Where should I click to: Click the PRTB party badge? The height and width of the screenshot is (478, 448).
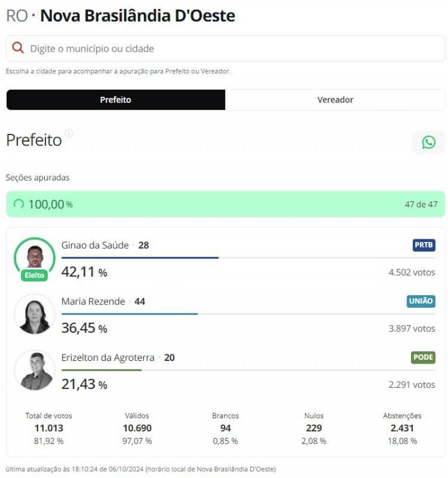tap(423, 245)
